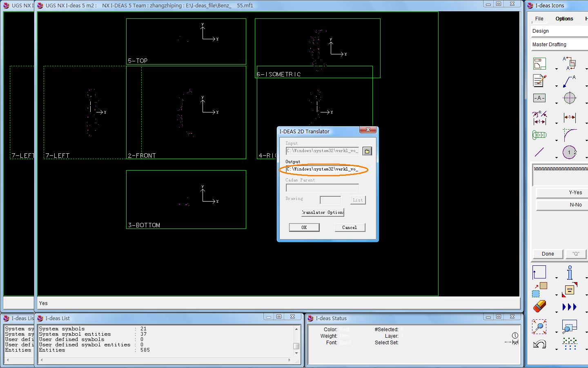
Task: Click the drawing sheet layout icon
Action: [x=539, y=63]
